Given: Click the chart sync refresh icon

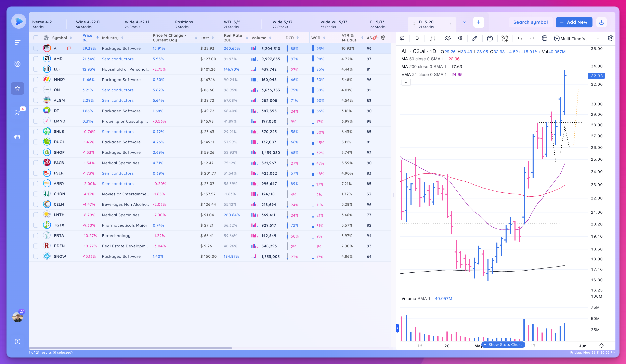Looking at the screenshot, I should click(402, 38).
